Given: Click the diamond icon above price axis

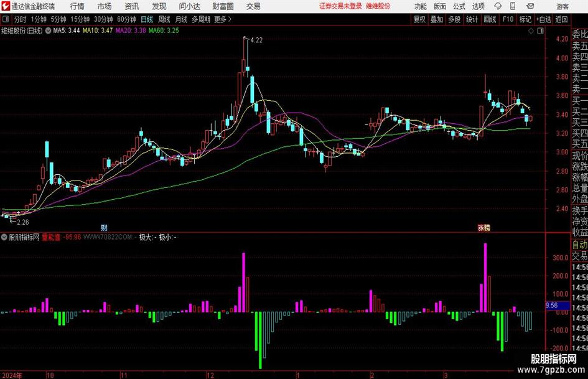Looking at the screenshot, I should tap(531, 31).
